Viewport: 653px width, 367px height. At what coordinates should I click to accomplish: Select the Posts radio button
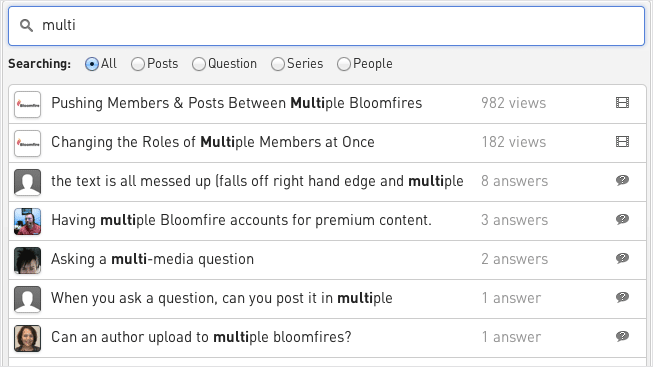(x=138, y=64)
